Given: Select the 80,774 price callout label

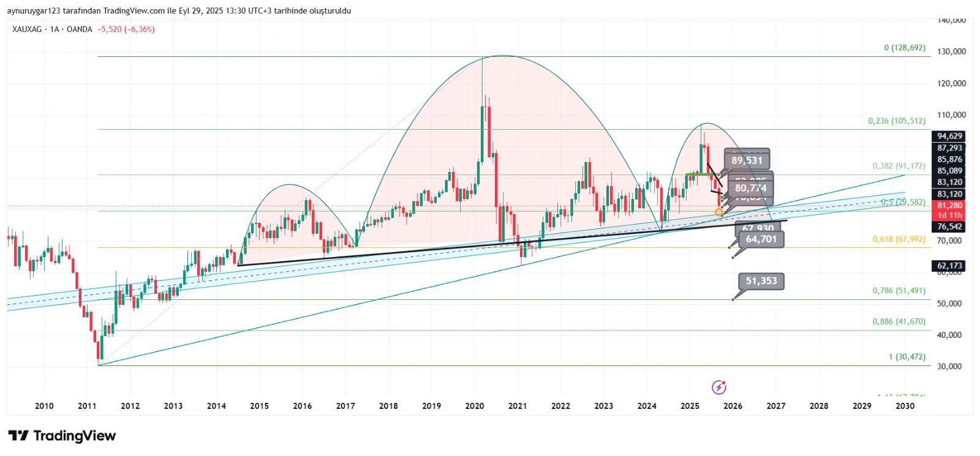Looking at the screenshot, I should coord(750,188).
